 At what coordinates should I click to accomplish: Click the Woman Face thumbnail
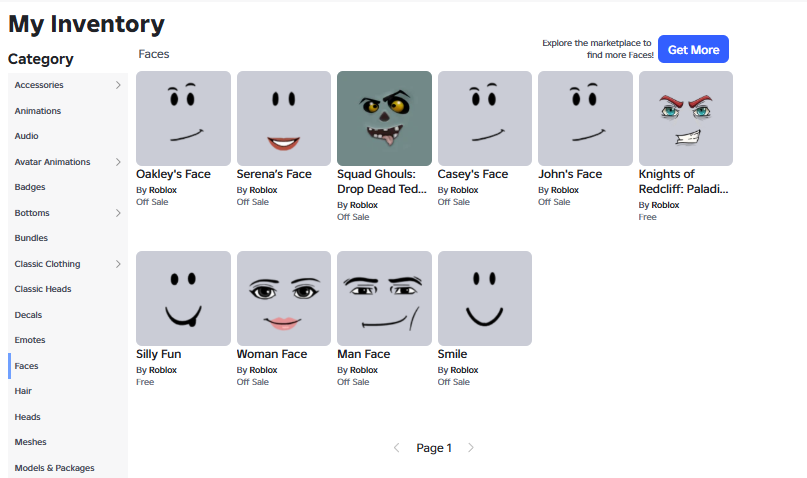pyautogui.click(x=284, y=298)
